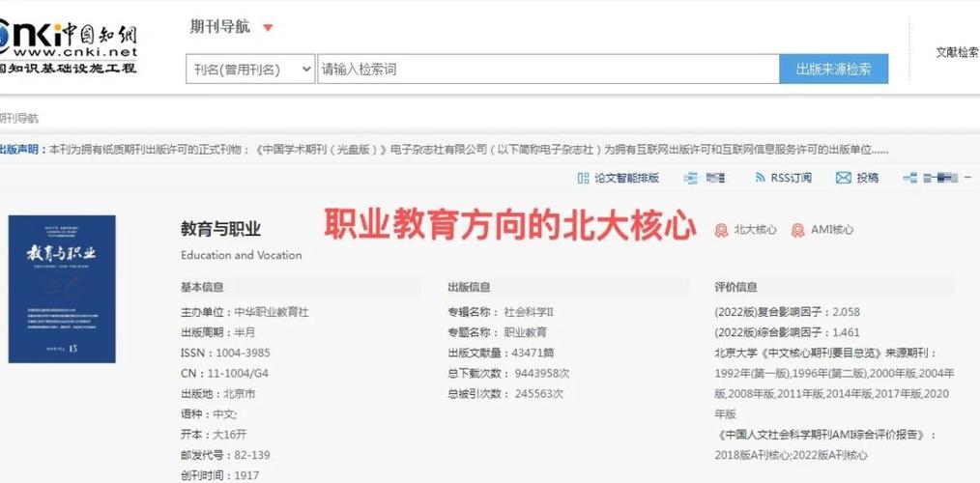980x483 pixels.
Task: Open the 投稿 submission link
Action: coord(868,178)
